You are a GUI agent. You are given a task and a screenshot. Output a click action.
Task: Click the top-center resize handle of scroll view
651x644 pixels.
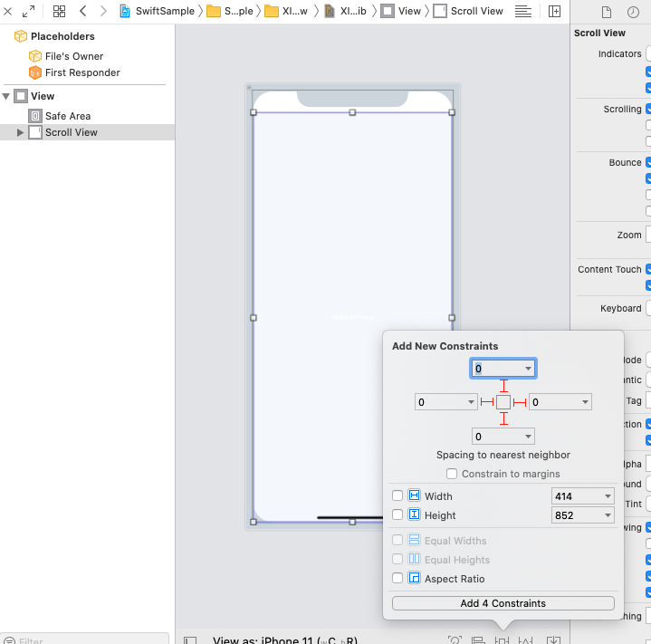click(352, 112)
